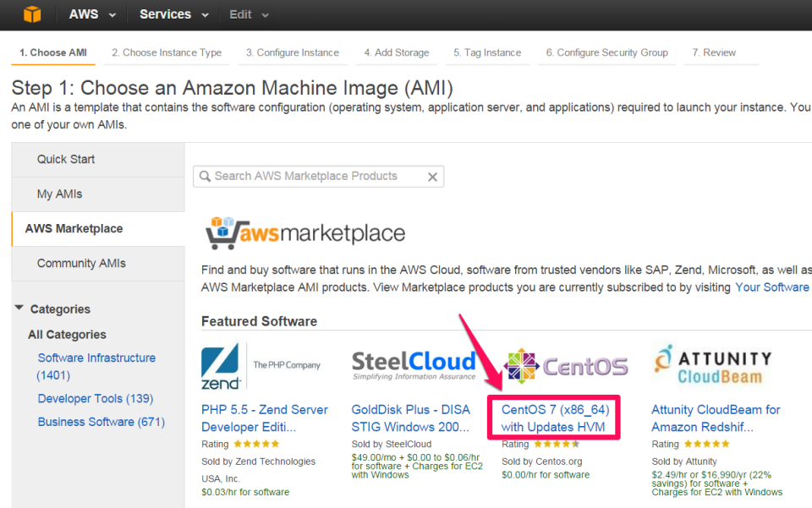812x508 pixels.
Task: Click the AWS cube logo icon
Action: click(32, 14)
